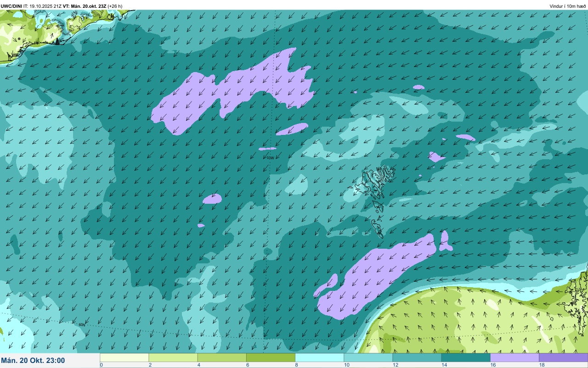Screen dimensions: 588x368
Task: Pick the 6–8 olive green legend swatch
Action: 271,357
